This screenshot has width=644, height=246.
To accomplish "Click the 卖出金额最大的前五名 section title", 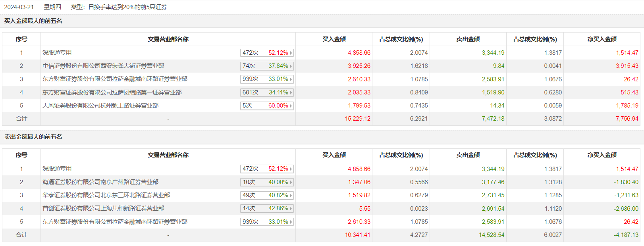I will (33, 137).
